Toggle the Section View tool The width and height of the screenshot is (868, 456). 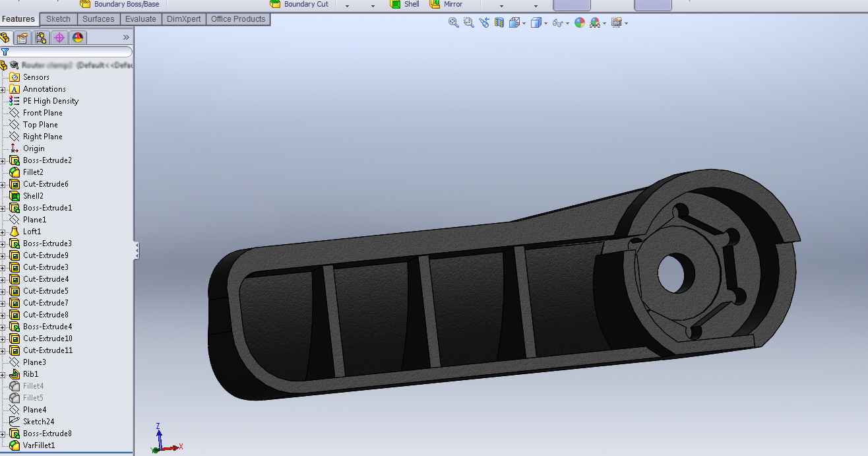499,22
